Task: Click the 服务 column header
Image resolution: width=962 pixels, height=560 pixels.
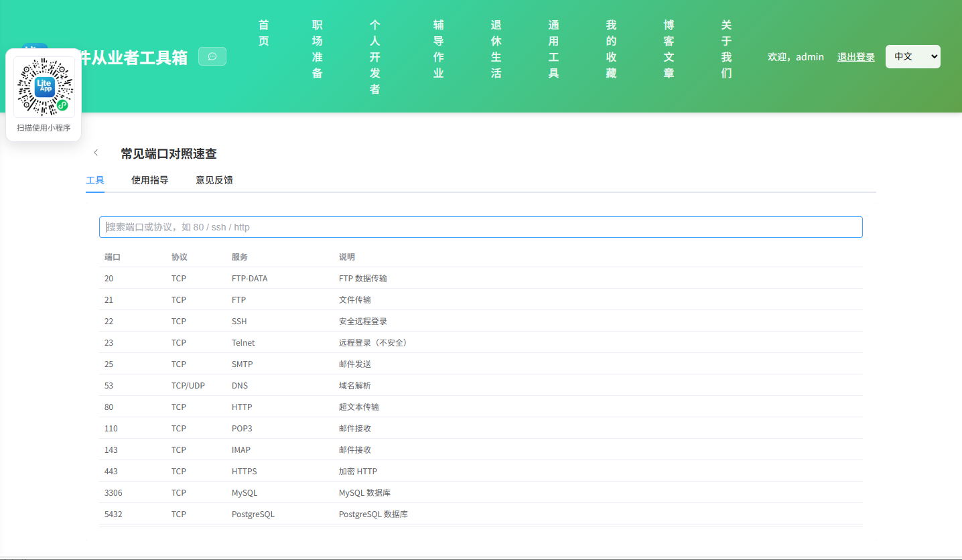Action: pyautogui.click(x=240, y=257)
